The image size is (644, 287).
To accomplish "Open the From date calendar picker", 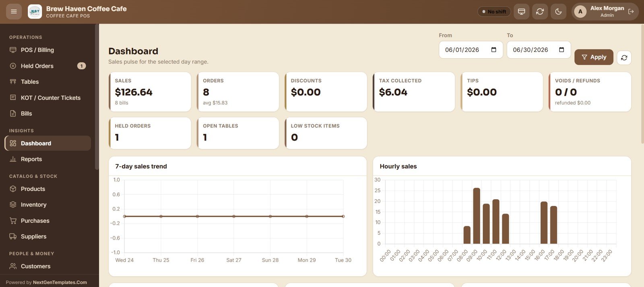I will [x=494, y=50].
